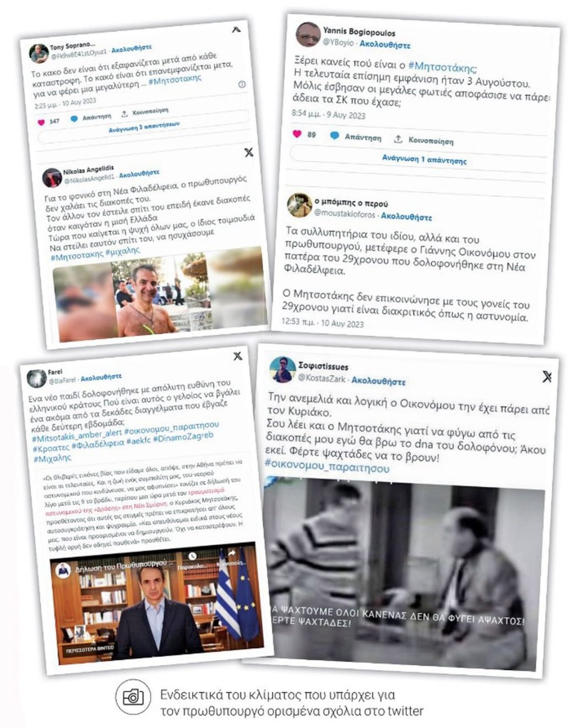The height and width of the screenshot is (728, 588).
Task: Click share icon beside Κοινοποίηση on Bogiopoulos tweet
Action: point(398,138)
